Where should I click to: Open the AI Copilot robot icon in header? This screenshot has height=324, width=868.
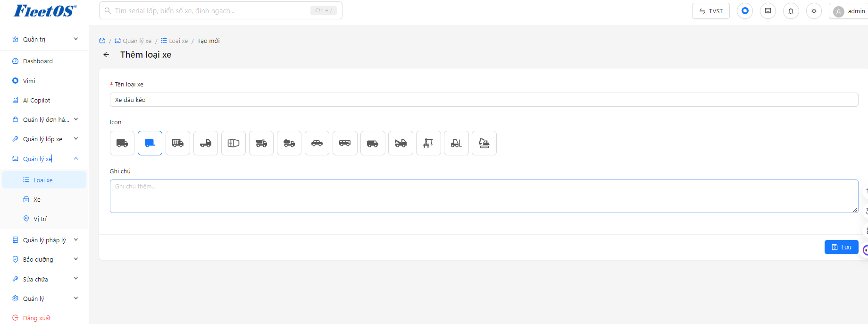(x=768, y=11)
